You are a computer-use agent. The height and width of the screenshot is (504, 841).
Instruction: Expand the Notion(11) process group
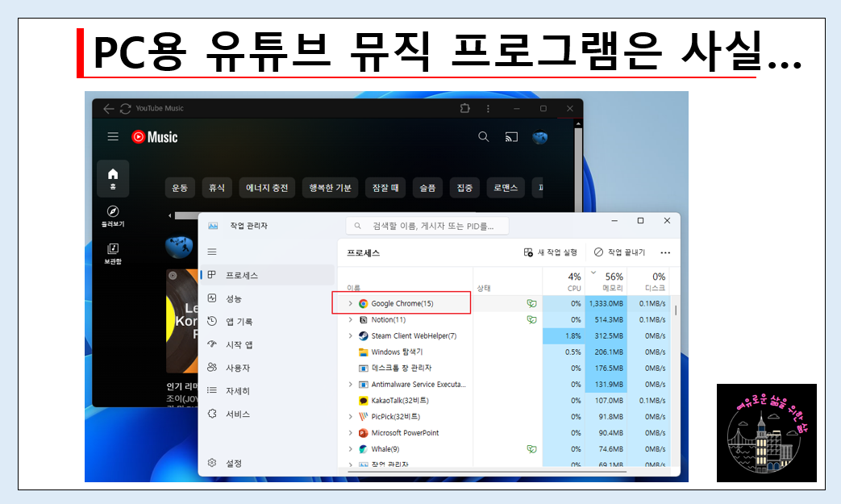click(x=350, y=319)
